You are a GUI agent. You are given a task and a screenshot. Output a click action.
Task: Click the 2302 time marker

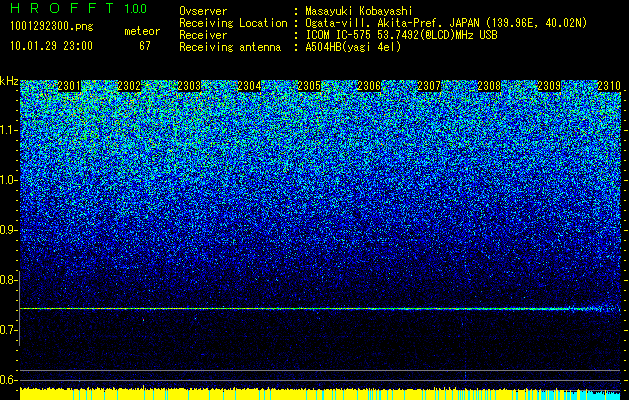129,86
